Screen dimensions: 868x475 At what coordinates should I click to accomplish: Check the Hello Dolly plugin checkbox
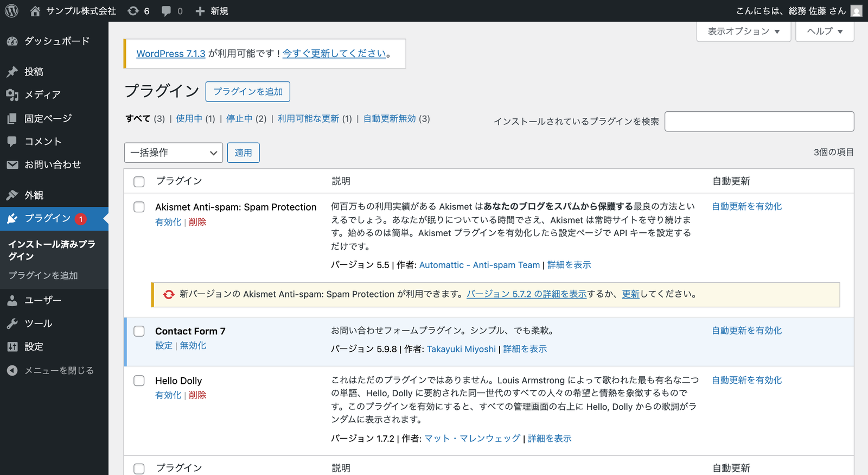(x=139, y=381)
